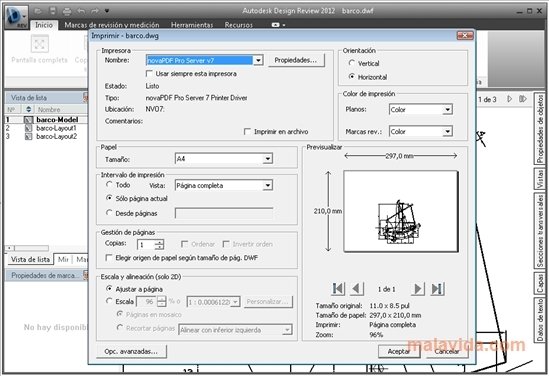Select Desde páginas option
The width and height of the screenshot is (549, 376).
[109, 213]
